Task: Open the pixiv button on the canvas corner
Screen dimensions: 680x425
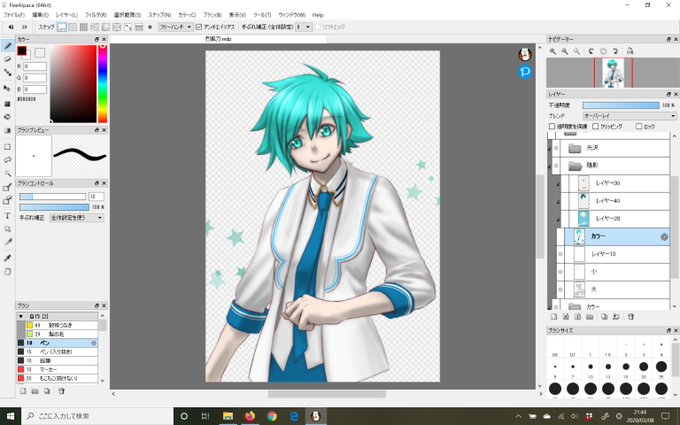Action: coord(525,72)
